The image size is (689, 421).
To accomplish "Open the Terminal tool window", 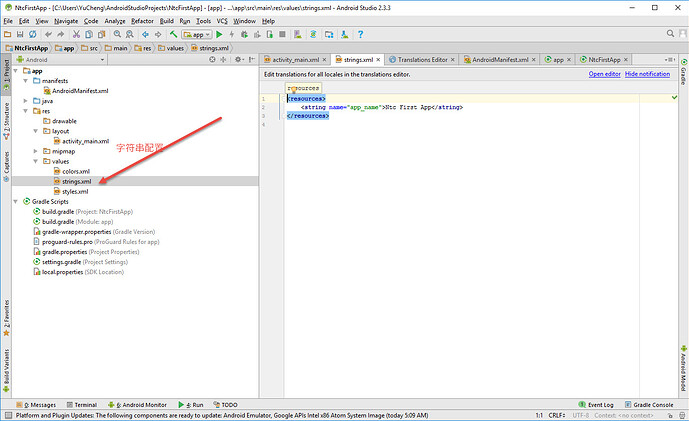I will point(82,405).
